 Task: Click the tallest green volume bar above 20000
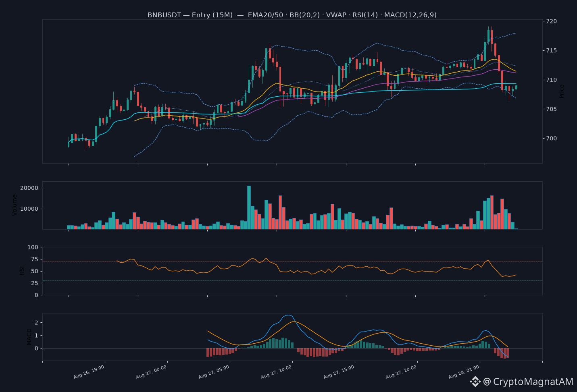[249, 207]
